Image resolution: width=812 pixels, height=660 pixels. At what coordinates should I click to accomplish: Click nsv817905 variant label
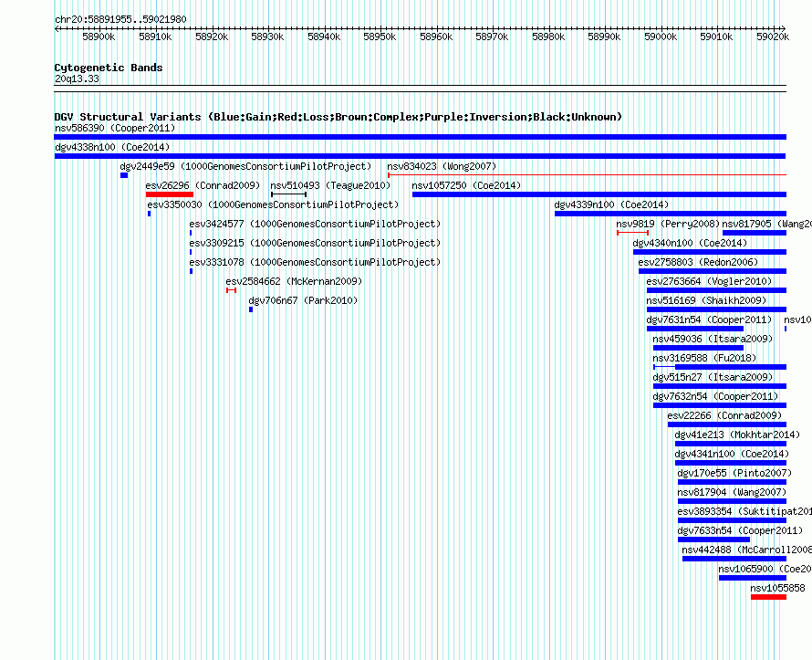click(x=767, y=224)
